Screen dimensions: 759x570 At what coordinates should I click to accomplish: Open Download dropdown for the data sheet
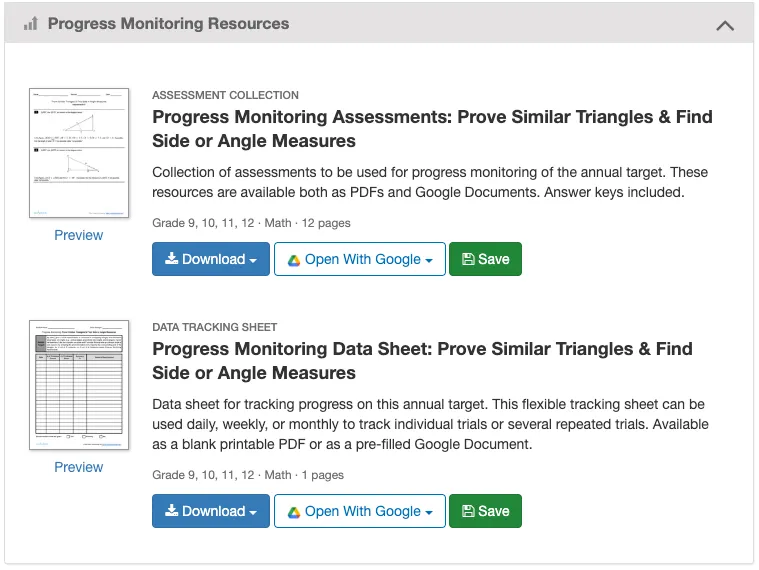[x=211, y=511]
